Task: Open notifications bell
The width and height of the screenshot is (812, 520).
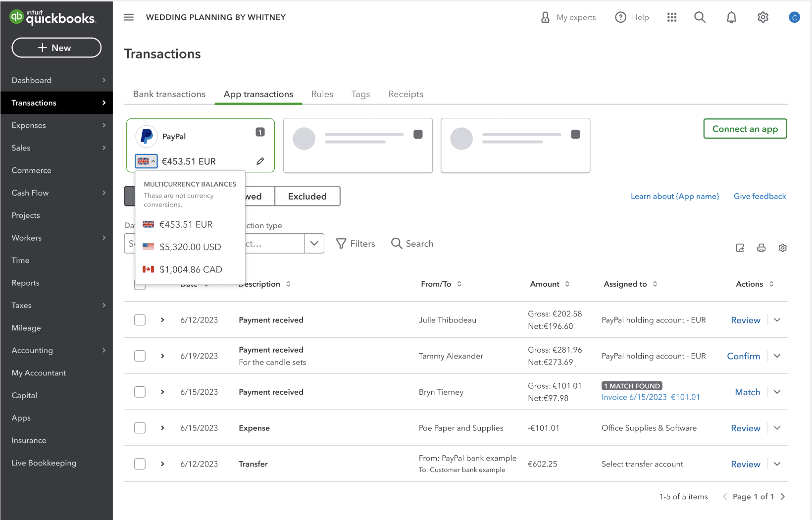Action: pos(731,17)
